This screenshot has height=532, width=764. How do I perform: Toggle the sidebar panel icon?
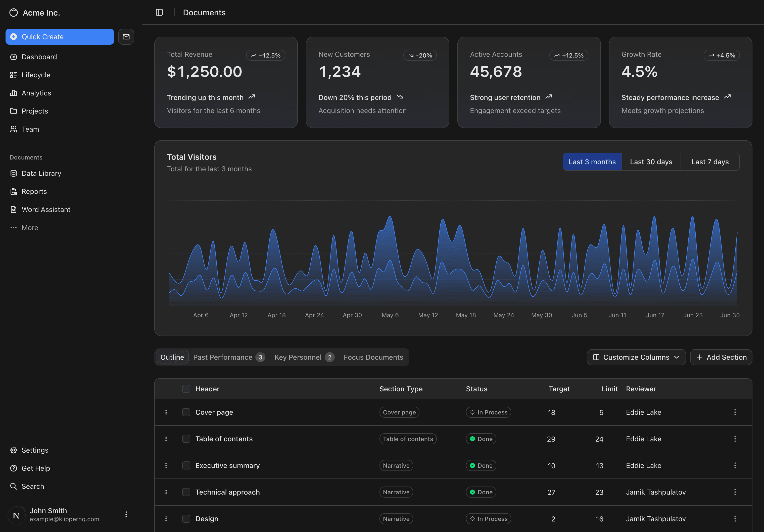(159, 12)
